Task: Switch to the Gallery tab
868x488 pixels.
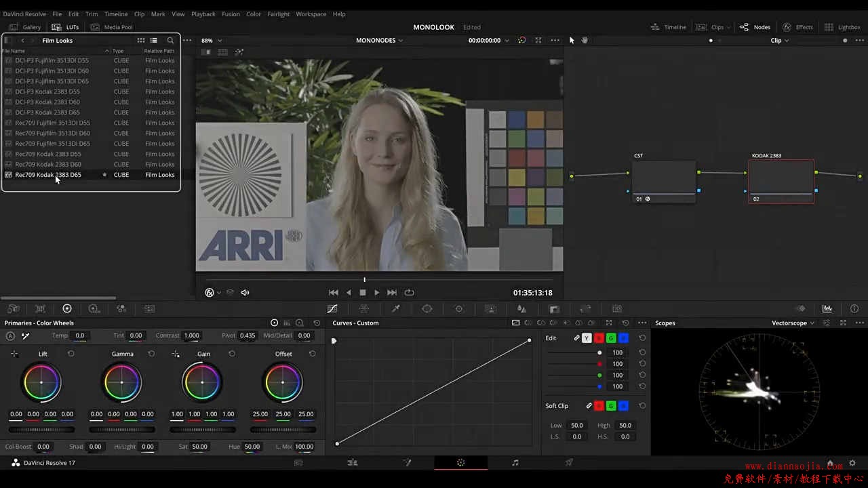Action: [25, 27]
